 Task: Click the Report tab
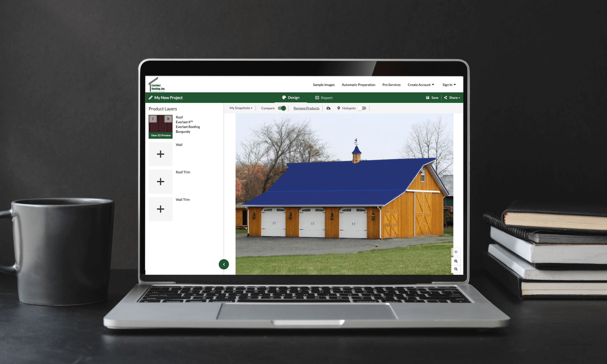pos(324,97)
